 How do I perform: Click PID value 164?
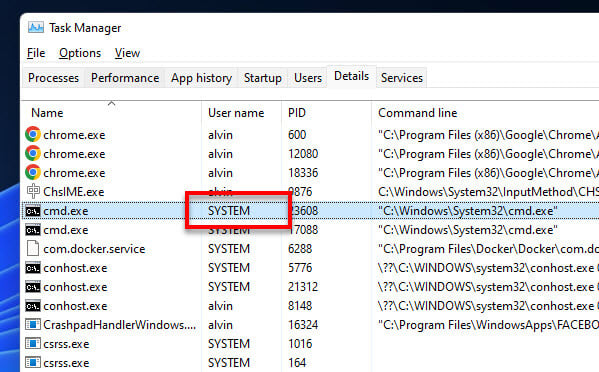[x=297, y=363]
